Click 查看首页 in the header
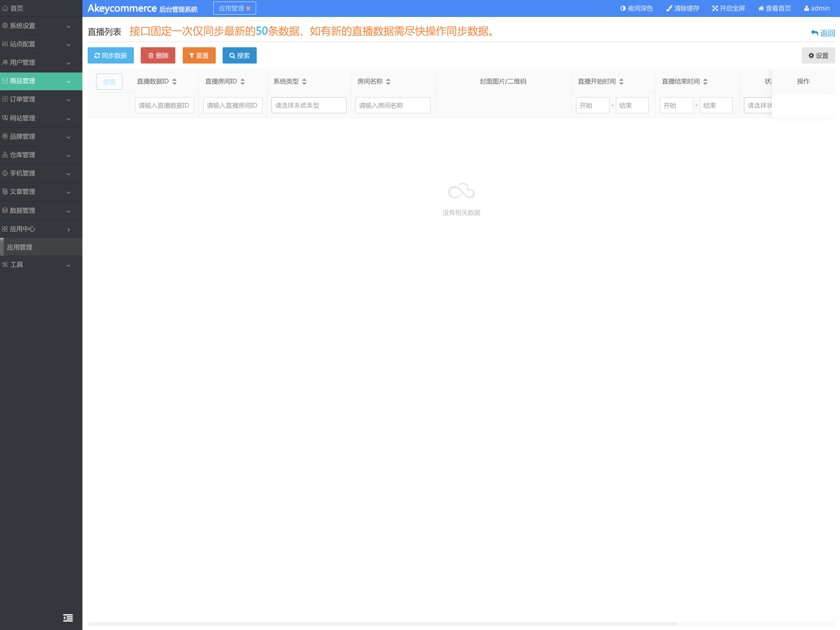Screen dimensions: 840x630 pyautogui.click(x=774, y=8)
